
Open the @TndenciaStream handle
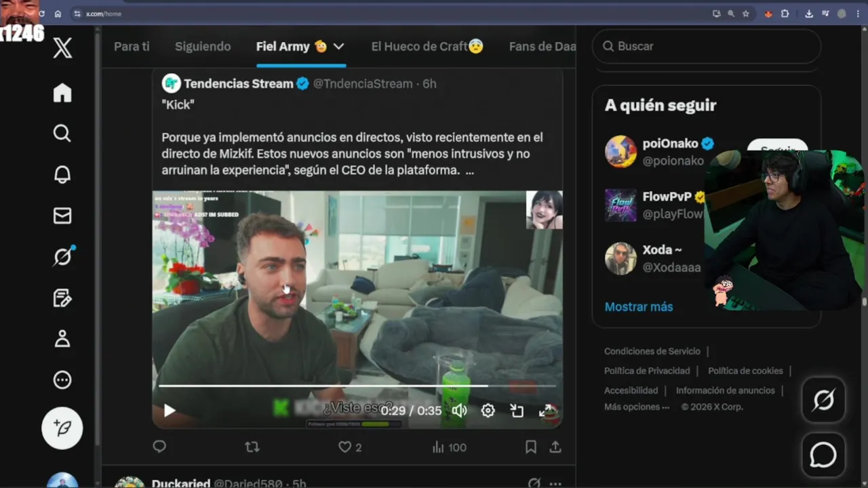pos(362,83)
